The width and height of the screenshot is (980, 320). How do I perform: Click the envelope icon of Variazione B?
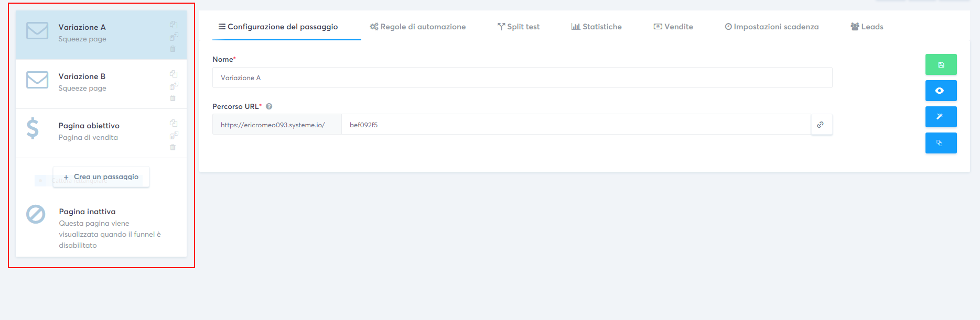37,80
